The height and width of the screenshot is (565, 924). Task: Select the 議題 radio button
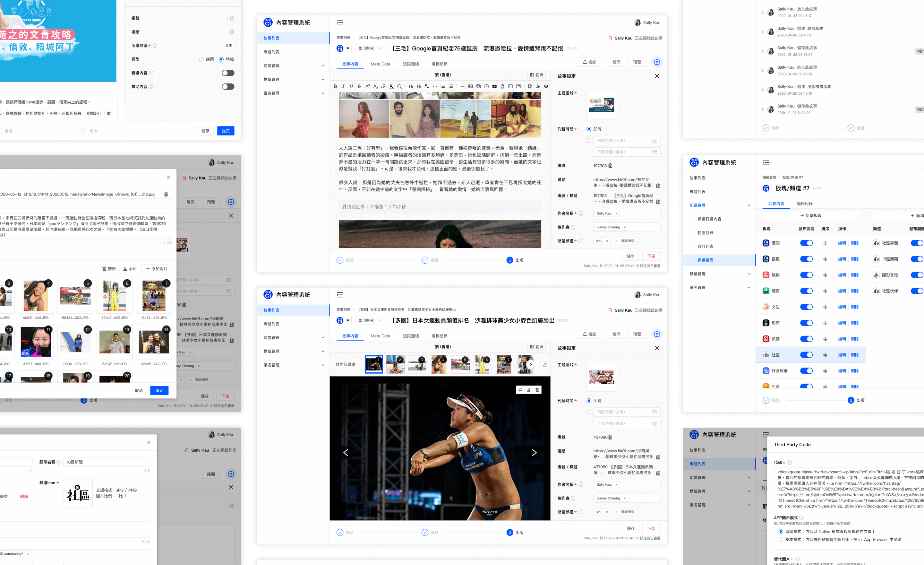coord(201,59)
